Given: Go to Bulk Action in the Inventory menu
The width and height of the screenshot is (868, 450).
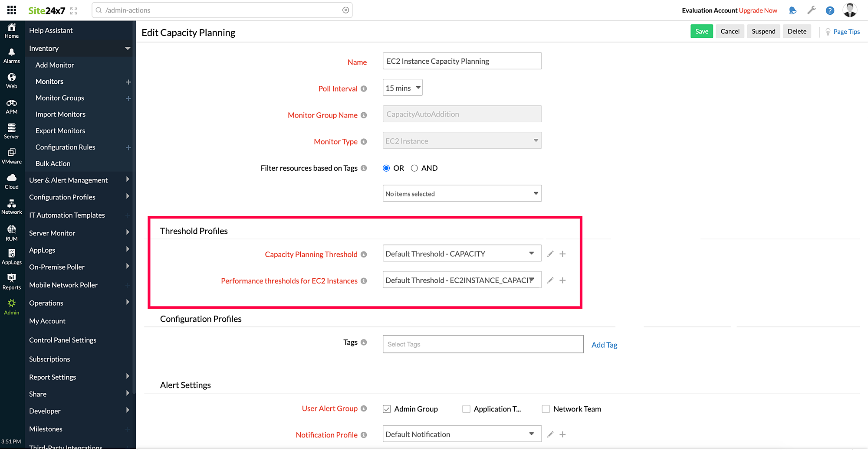Looking at the screenshot, I should click(x=53, y=163).
